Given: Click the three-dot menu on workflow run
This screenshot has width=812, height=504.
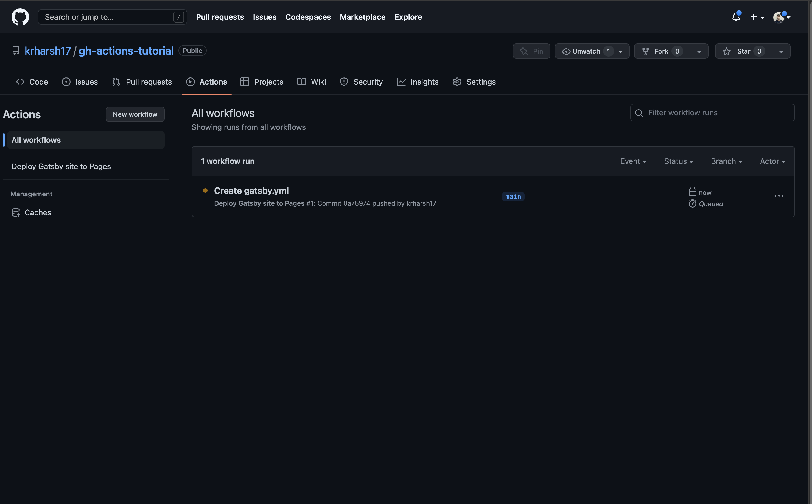Looking at the screenshot, I should point(779,196).
